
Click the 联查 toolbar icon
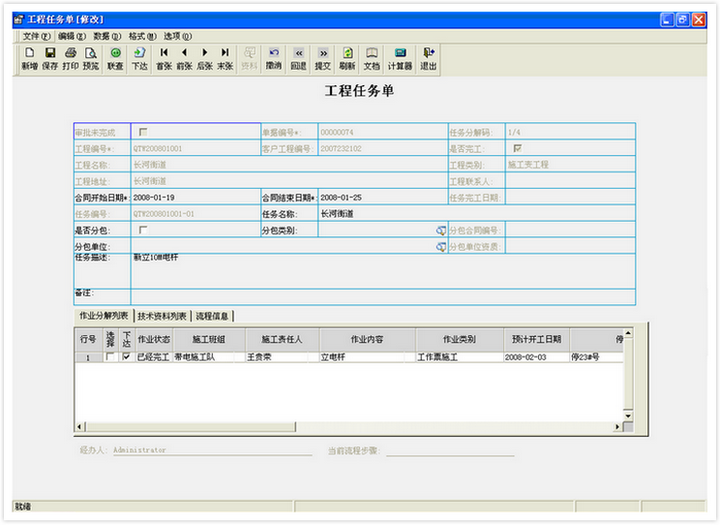pyautogui.click(x=115, y=59)
